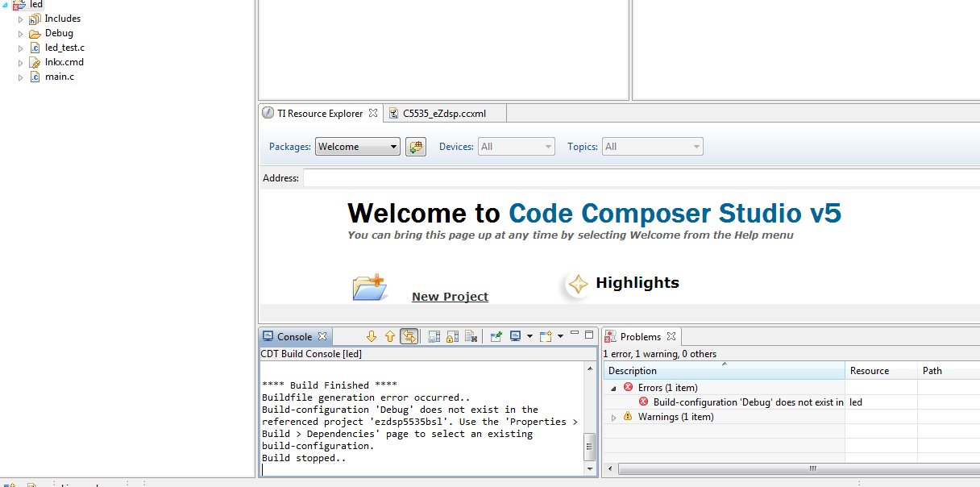The image size is (980, 487).
Task: Expand the Includes folder
Action: point(21,19)
